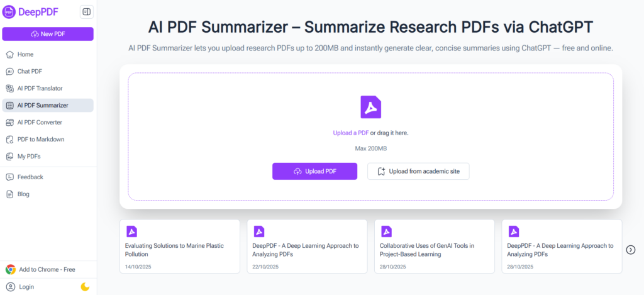Toggle dark mode with moon icon
The width and height of the screenshot is (644, 295).
[x=85, y=287]
